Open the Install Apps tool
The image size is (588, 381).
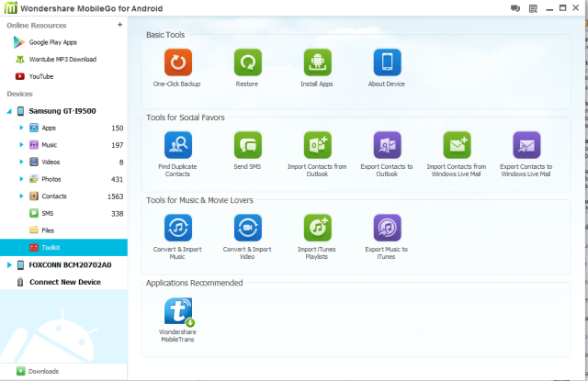(317, 62)
